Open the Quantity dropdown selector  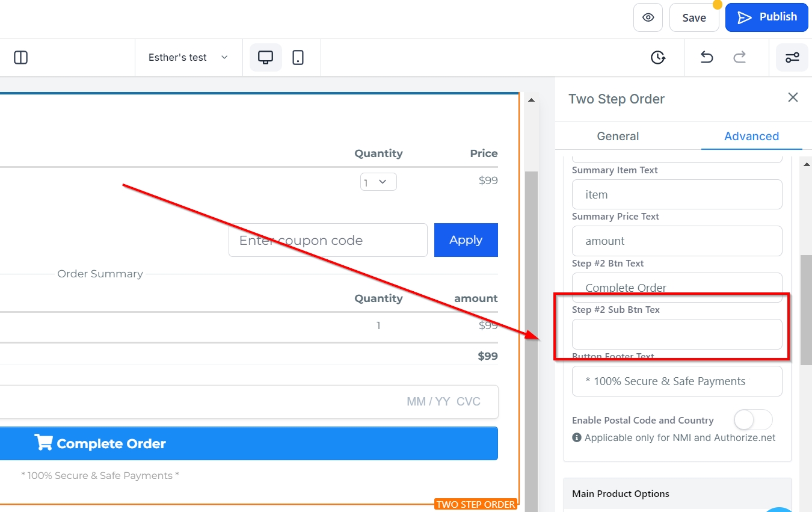click(378, 182)
